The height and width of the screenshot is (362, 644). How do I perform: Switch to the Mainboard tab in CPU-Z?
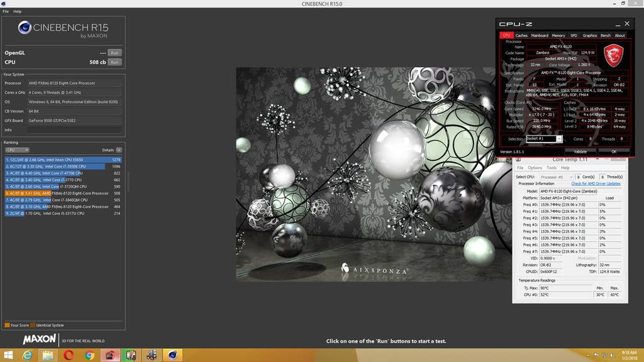pyautogui.click(x=540, y=35)
